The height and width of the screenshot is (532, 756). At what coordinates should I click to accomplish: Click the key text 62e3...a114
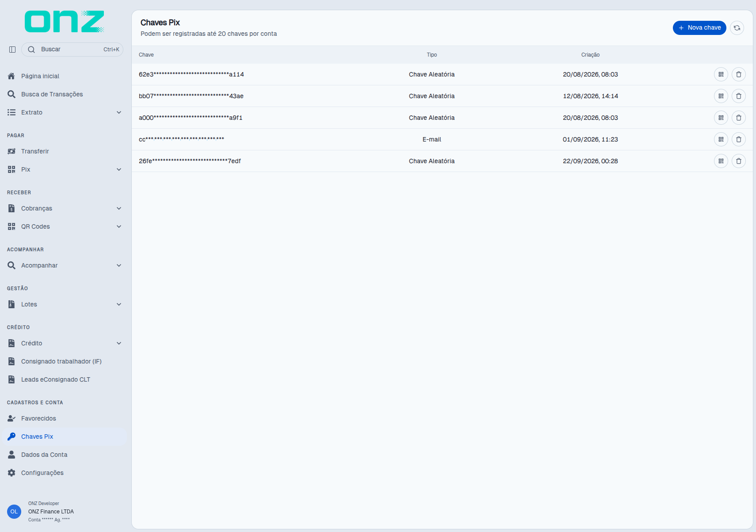pyautogui.click(x=191, y=74)
